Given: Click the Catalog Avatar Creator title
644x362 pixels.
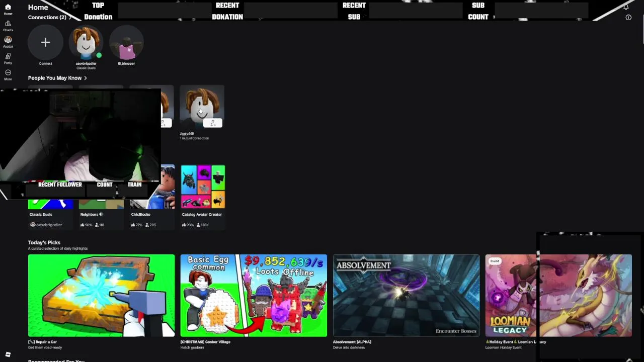Looking at the screenshot, I should (202, 214).
